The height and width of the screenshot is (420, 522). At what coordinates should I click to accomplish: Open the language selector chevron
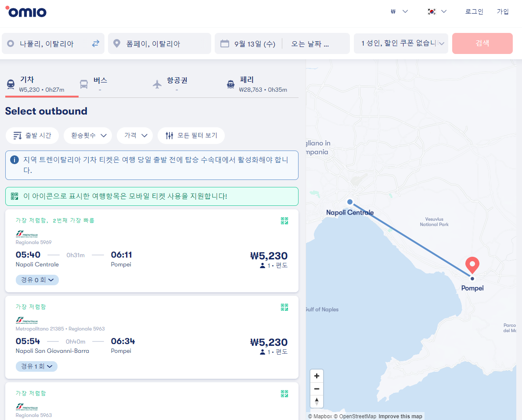[x=444, y=11]
